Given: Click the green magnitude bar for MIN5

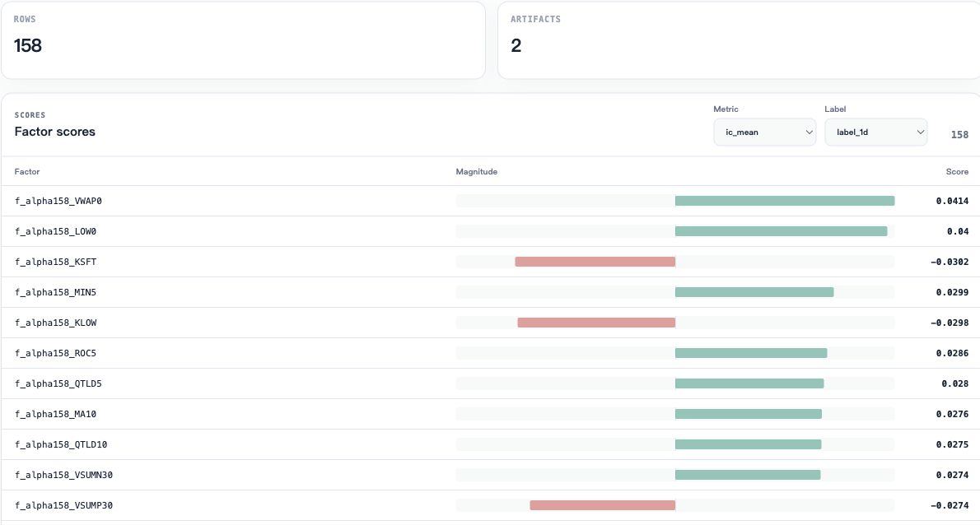Looking at the screenshot, I should point(754,292).
